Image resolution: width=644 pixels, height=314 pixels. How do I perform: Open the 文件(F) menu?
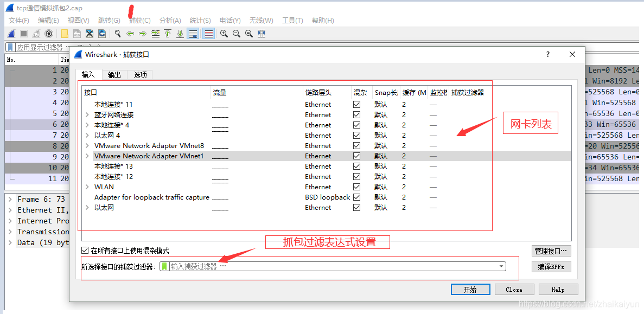[x=19, y=20]
